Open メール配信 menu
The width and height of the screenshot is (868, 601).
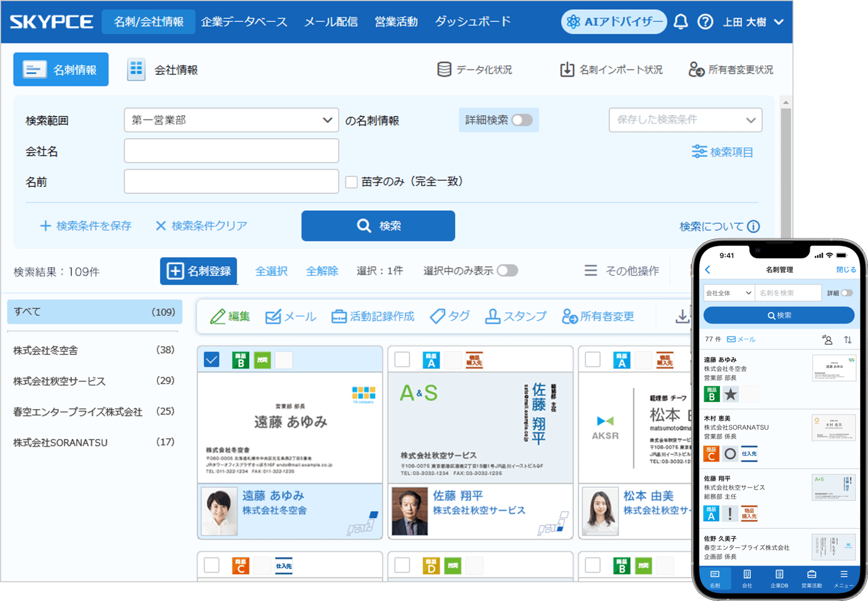[x=331, y=22]
